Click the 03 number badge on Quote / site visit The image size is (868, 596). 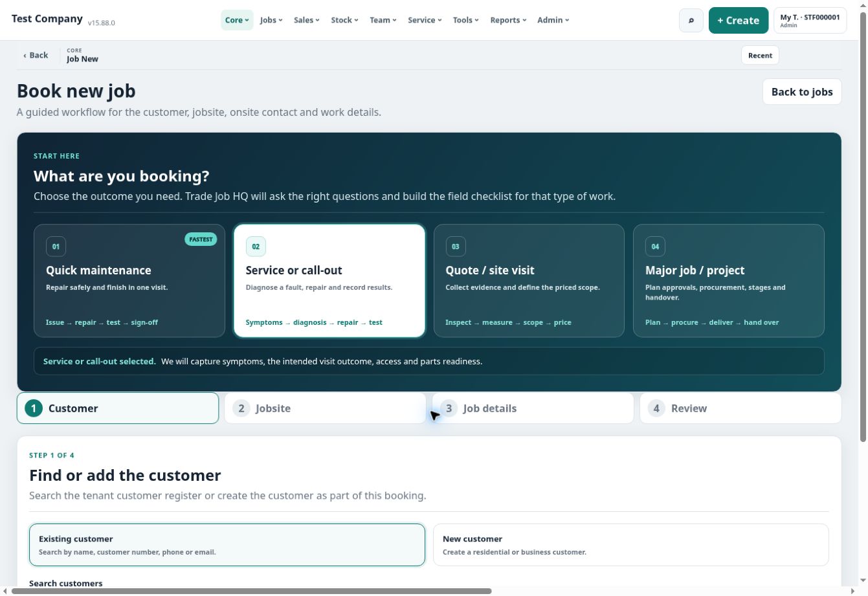click(x=456, y=247)
